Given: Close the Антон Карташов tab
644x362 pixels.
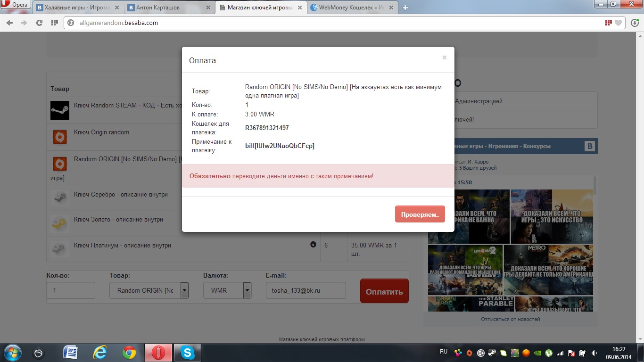Looking at the screenshot, I should tap(208, 8).
